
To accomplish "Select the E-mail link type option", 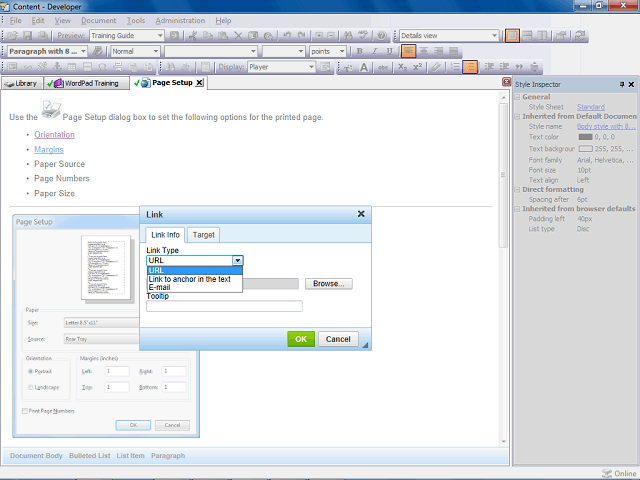I will [194, 287].
